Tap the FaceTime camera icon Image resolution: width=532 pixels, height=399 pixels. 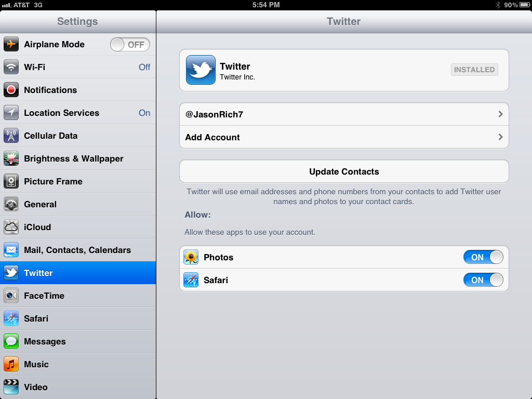11,296
